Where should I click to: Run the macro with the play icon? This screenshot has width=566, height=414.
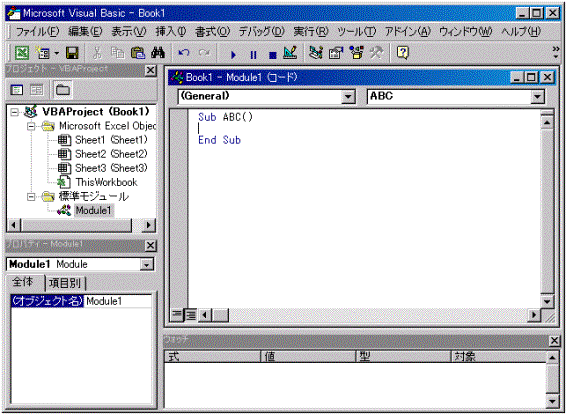coord(233,55)
